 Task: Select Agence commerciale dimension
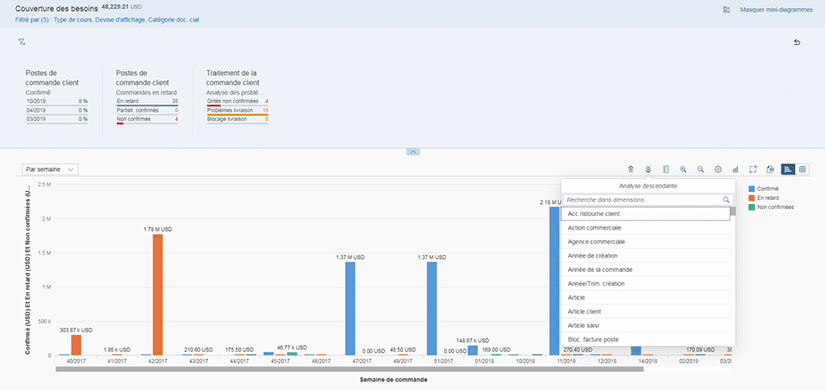[x=646, y=242]
